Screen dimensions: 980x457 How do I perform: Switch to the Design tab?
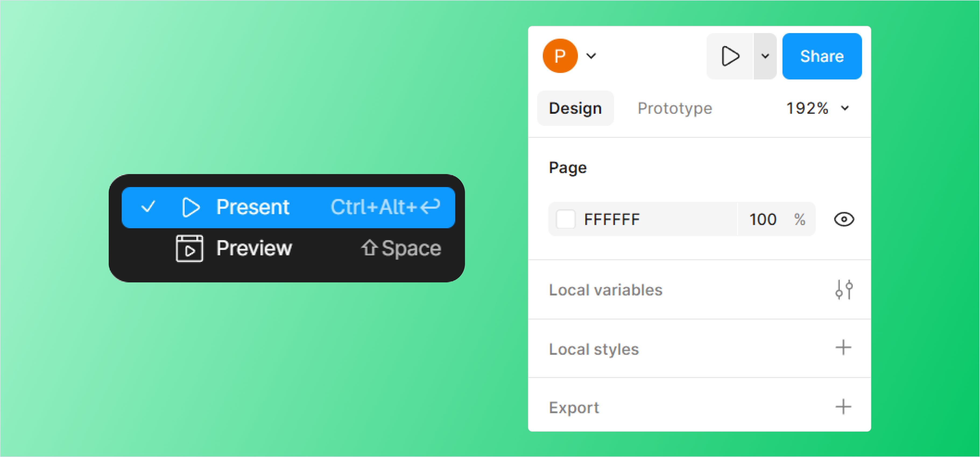(x=575, y=108)
